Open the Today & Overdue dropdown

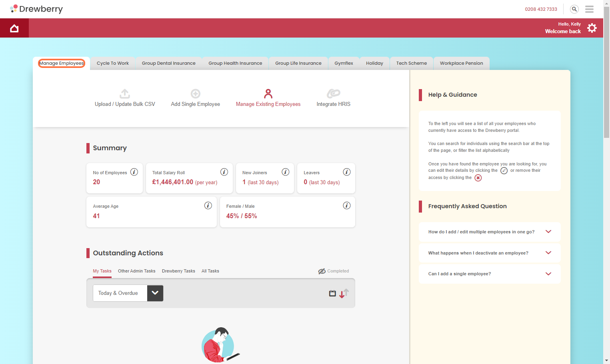coord(128,293)
